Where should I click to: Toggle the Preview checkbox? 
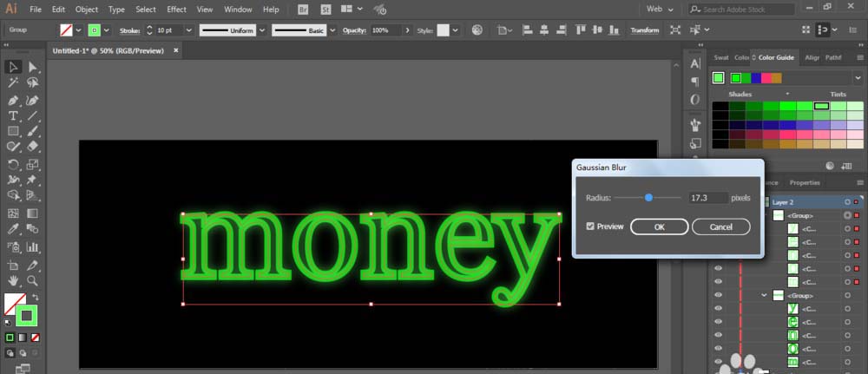pyautogui.click(x=590, y=226)
